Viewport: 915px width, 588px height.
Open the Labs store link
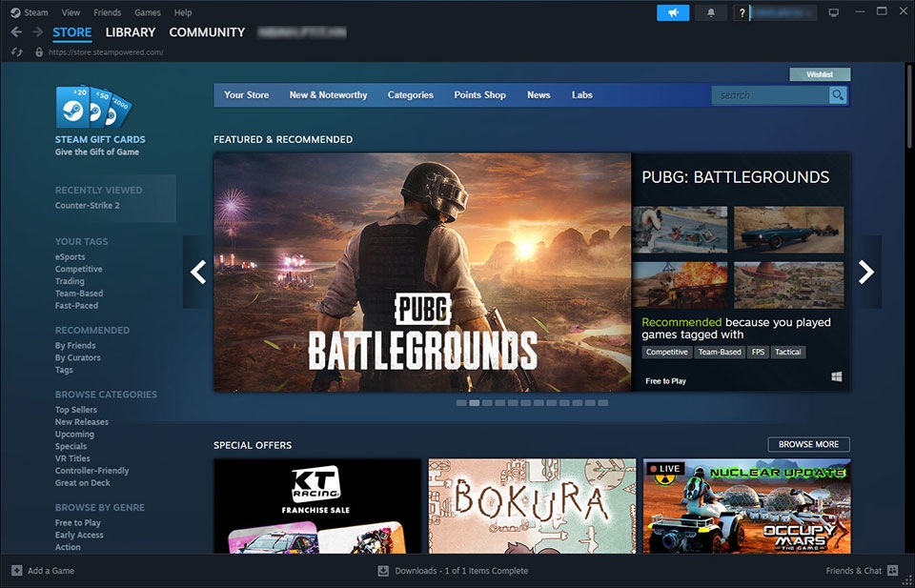click(x=581, y=95)
